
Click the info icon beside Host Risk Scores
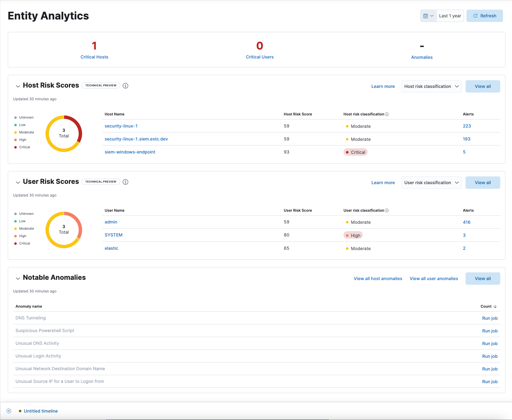pyautogui.click(x=125, y=86)
